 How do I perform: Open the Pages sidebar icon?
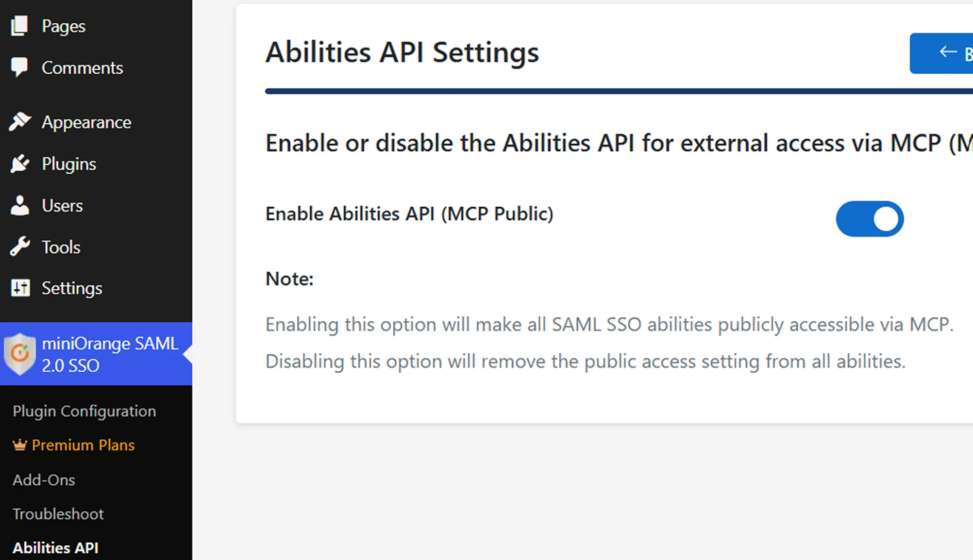[19, 26]
